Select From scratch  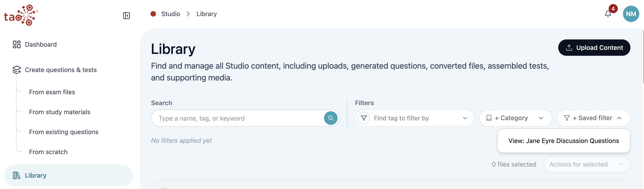pyautogui.click(x=48, y=152)
